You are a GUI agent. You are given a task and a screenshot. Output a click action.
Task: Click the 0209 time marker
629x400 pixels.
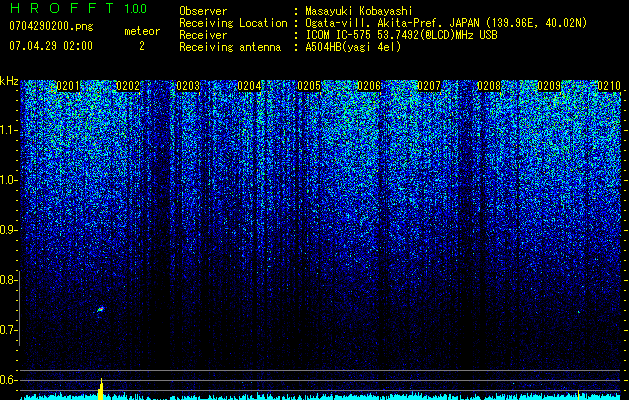[x=549, y=86]
